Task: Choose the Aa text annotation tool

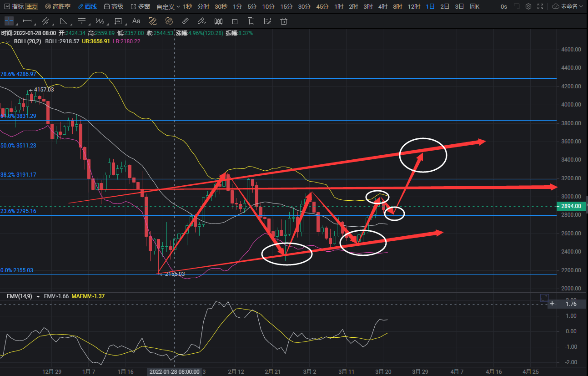Action: click(x=136, y=21)
